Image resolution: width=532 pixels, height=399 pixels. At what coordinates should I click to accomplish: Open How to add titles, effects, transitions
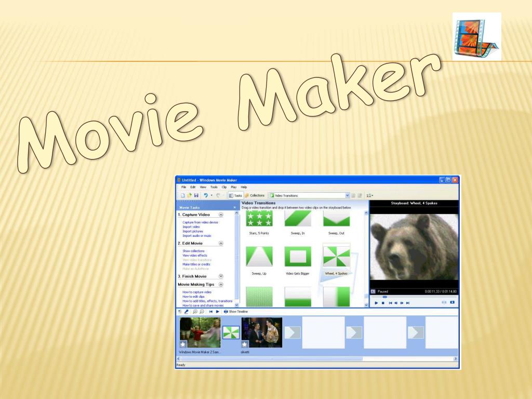[207, 301]
